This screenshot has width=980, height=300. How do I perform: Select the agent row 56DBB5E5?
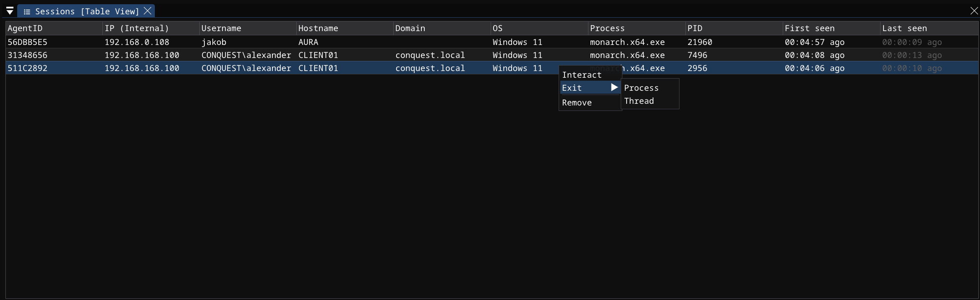pos(28,42)
